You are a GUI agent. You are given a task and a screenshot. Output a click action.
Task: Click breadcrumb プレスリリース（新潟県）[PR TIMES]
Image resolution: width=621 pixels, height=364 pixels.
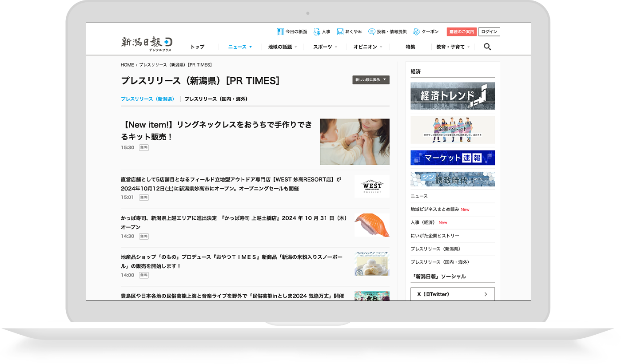[175, 65]
